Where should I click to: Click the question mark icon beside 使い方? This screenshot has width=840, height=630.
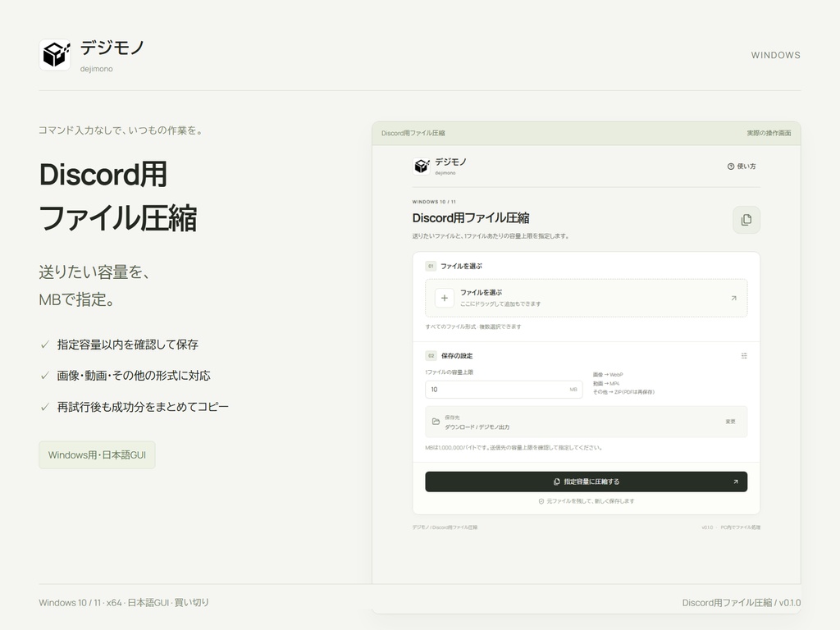(731, 167)
